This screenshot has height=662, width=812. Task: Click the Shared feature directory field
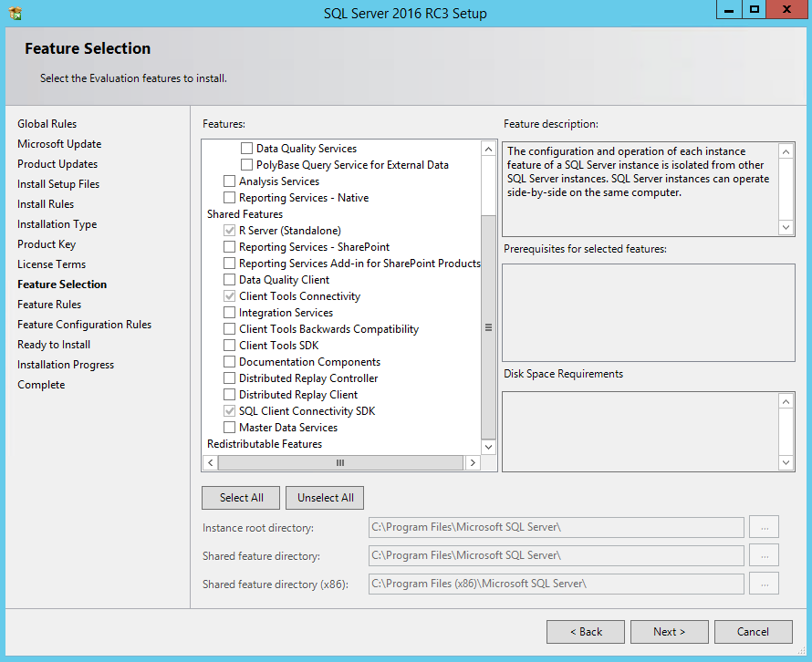click(557, 555)
